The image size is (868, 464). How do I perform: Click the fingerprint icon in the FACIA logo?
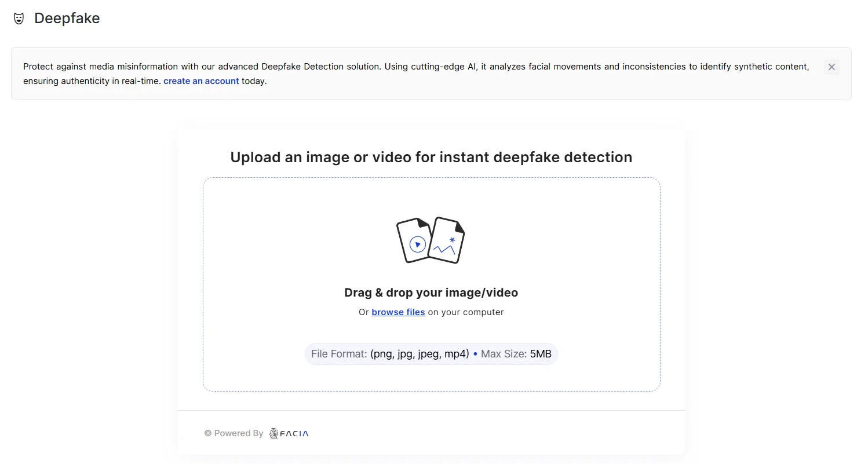273,433
